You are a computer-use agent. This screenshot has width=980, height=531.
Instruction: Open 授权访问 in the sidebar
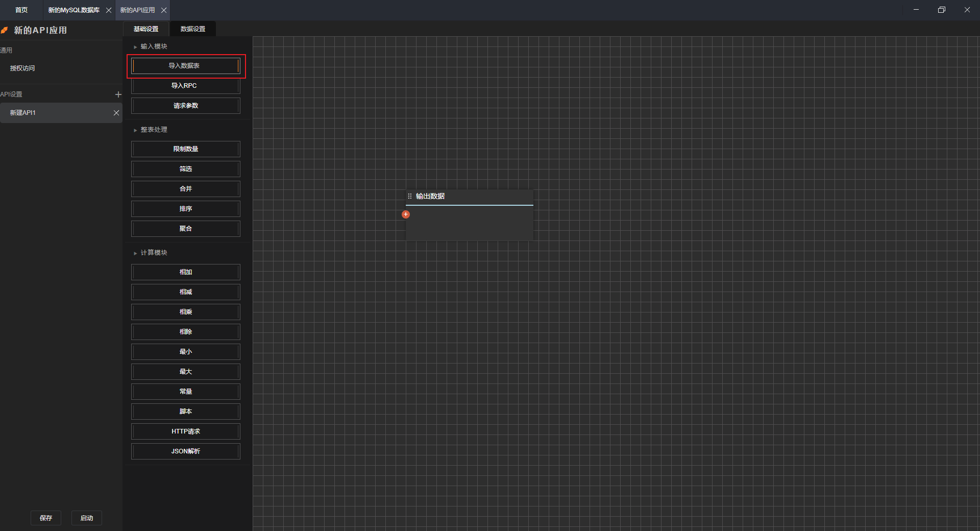[22, 68]
